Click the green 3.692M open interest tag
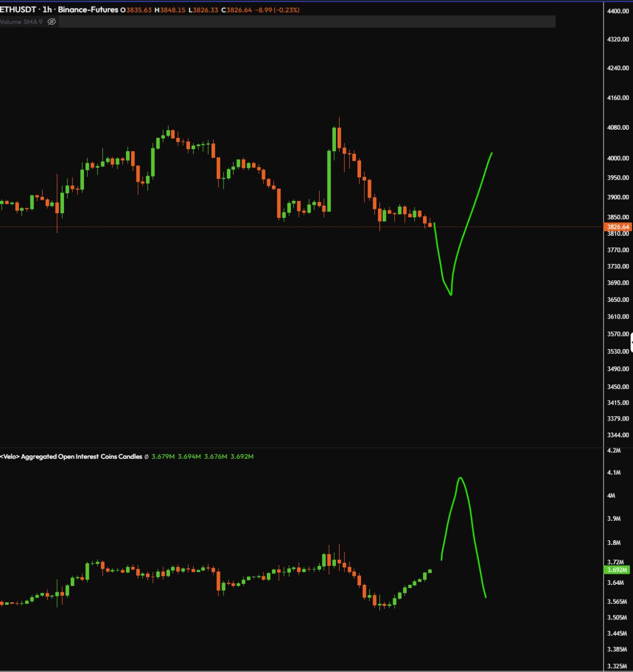The image size is (633, 672). pyautogui.click(x=617, y=570)
